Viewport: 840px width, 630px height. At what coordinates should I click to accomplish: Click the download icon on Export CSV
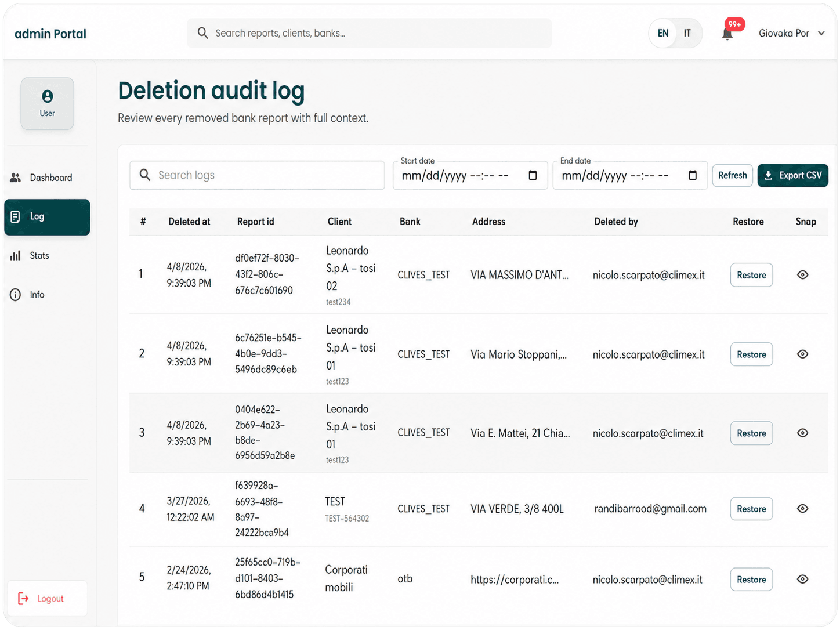(768, 175)
